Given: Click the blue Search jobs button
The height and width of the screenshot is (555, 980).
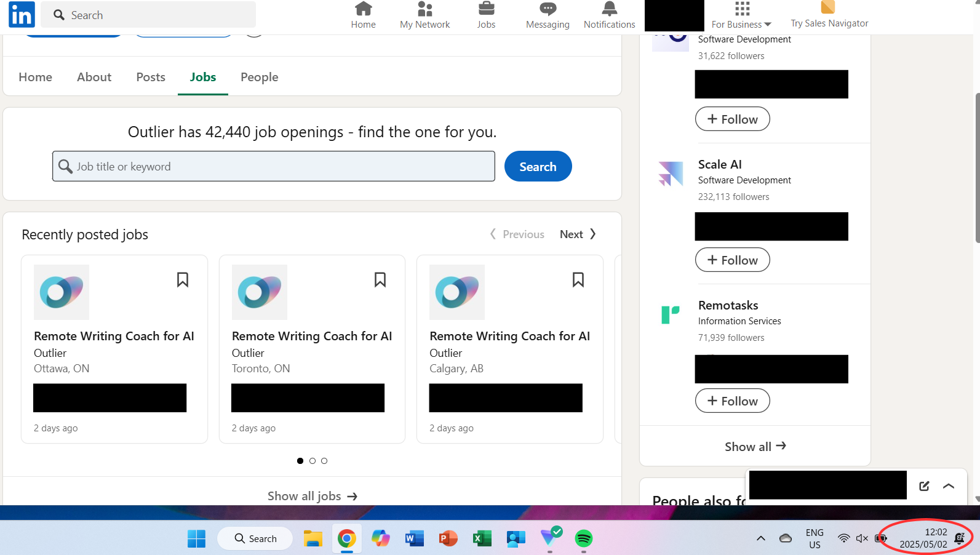Looking at the screenshot, I should (538, 166).
